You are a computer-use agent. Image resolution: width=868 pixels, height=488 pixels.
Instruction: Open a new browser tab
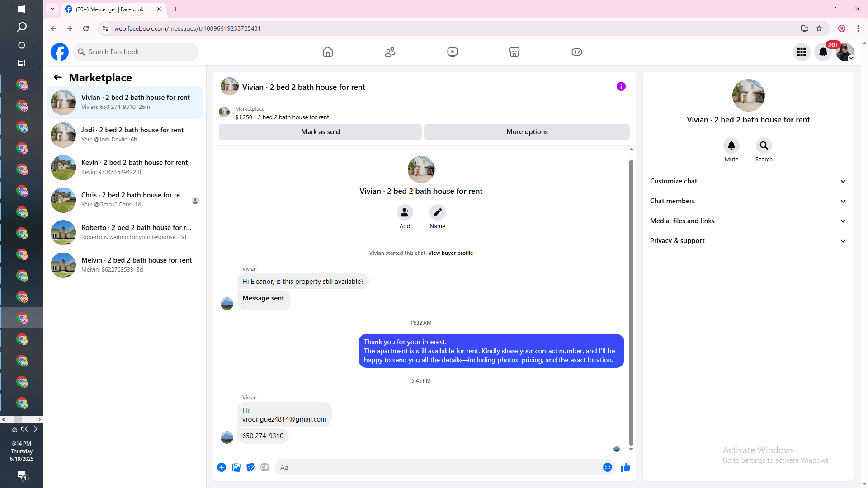coord(175,9)
